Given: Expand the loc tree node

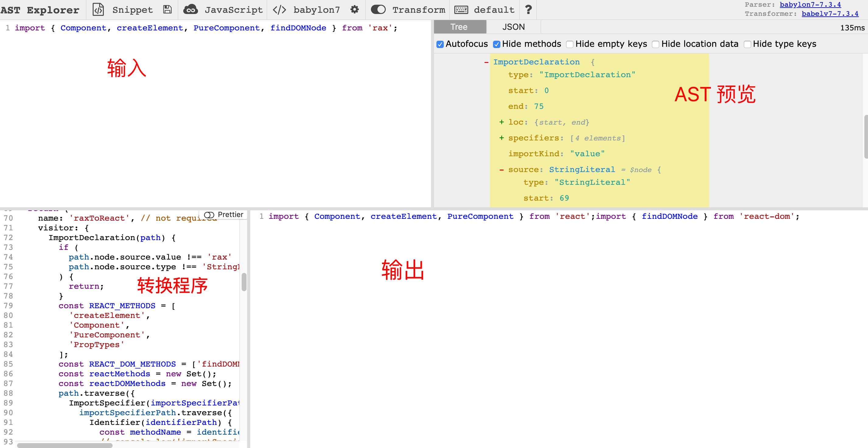Looking at the screenshot, I should tap(501, 122).
